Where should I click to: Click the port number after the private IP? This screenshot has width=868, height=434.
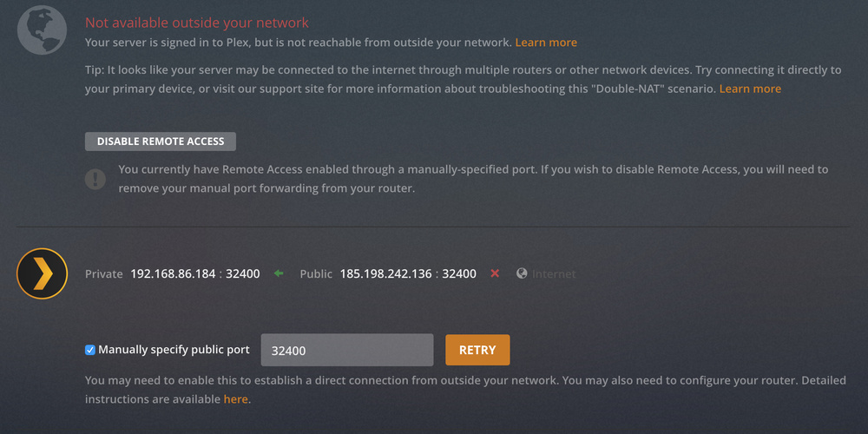243,273
